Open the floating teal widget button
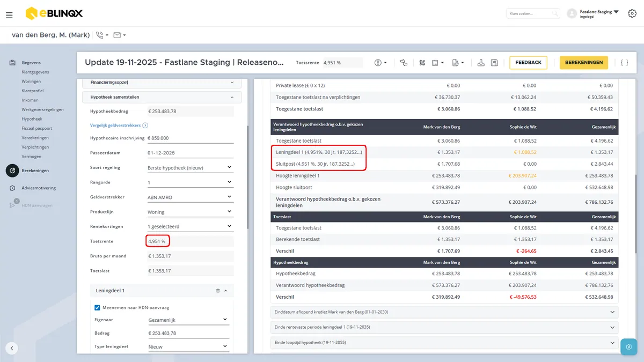This screenshot has height=362, width=644. (x=628, y=347)
